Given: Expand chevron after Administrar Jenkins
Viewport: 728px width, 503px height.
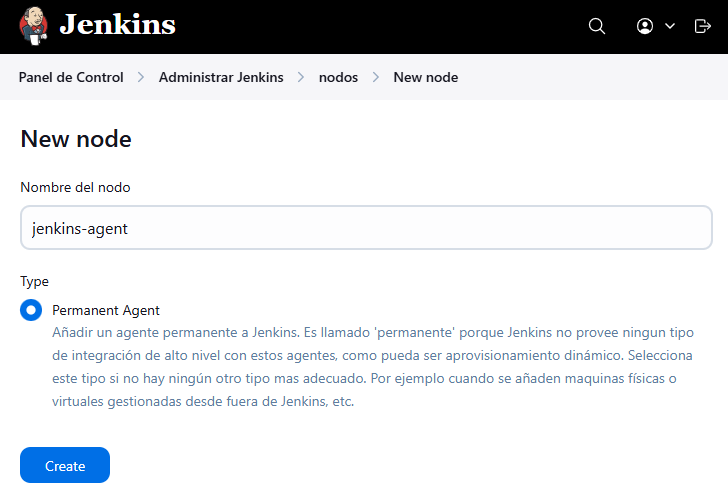Looking at the screenshot, I should point(301,77).
